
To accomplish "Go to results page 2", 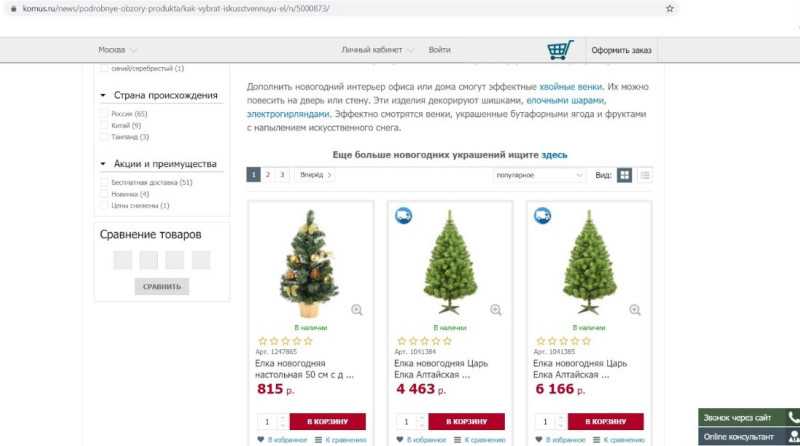I will 267,175.
